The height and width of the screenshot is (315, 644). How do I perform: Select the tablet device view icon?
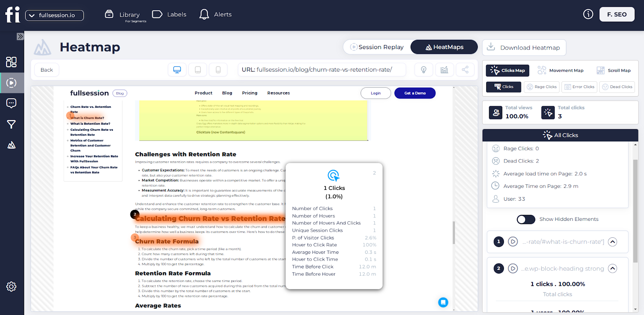pos(198,70)
